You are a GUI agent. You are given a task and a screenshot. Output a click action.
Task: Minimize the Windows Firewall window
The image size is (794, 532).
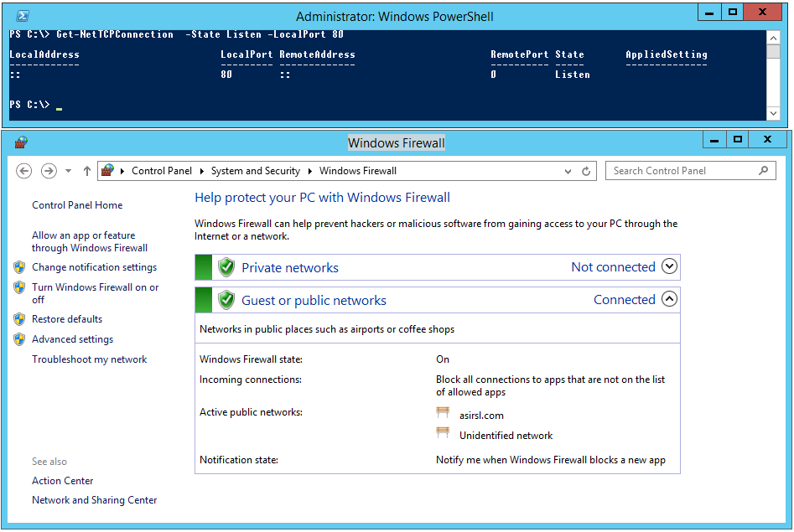(714, 139)
